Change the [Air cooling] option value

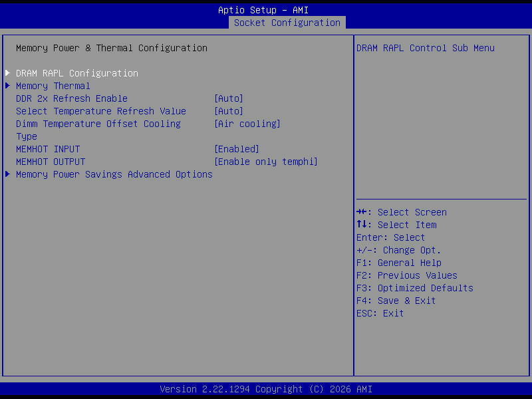click(x=247, y=124)
